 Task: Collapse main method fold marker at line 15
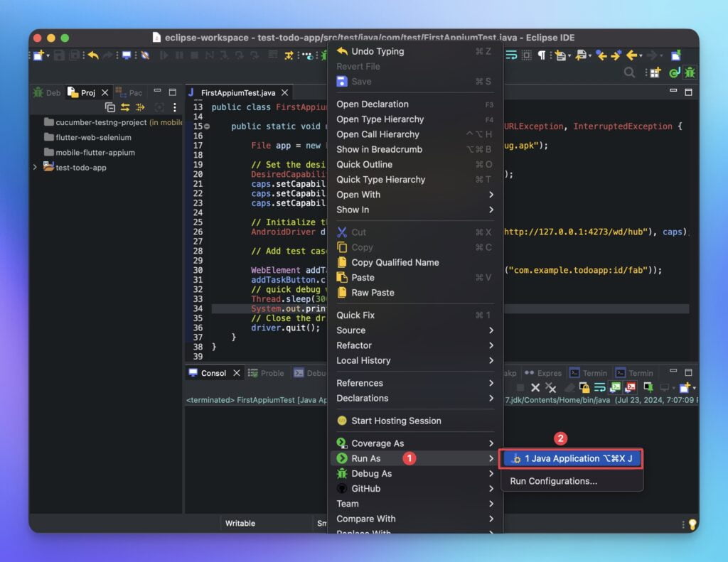pyautogui.click(x=207, y=126)
